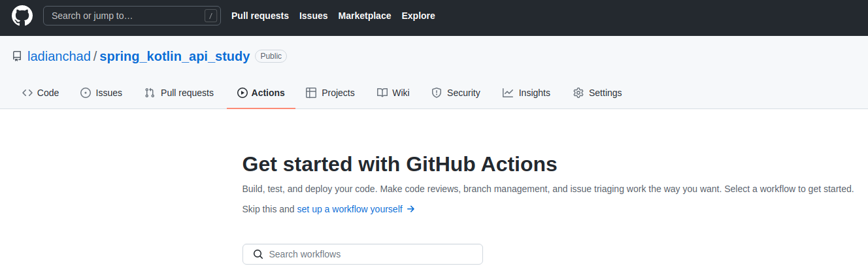Follow the set up a workflow yourself link

coord(350,209)
